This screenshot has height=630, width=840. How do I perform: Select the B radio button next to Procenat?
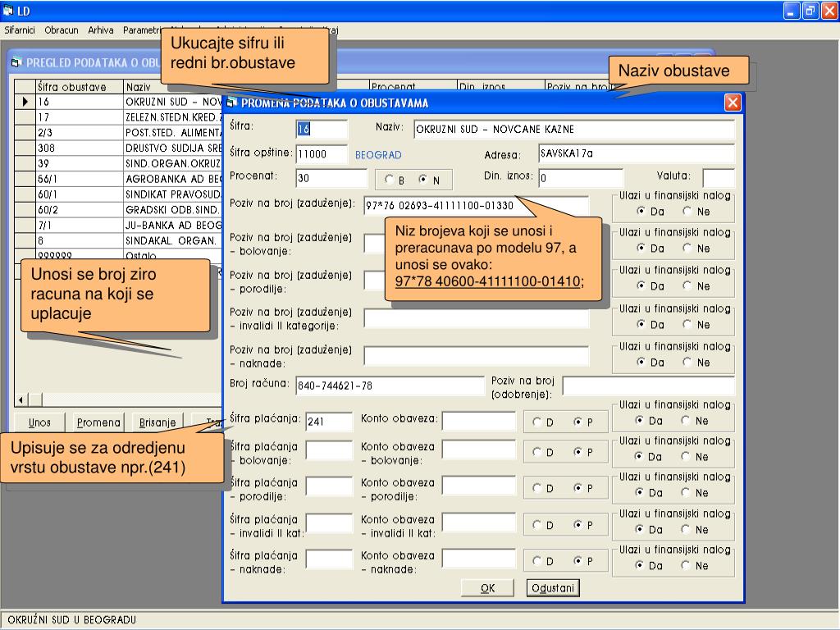pos(390,180)
